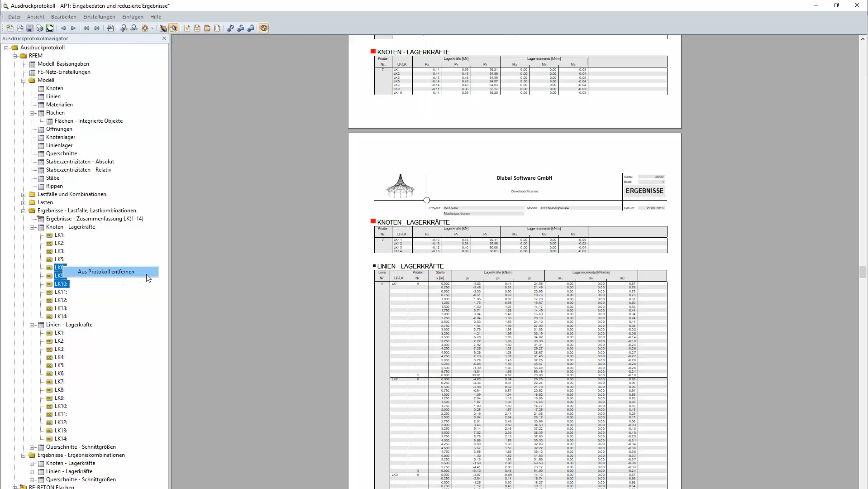
Task: Activate the Zoom In magnifier tool
Action: 124,28
